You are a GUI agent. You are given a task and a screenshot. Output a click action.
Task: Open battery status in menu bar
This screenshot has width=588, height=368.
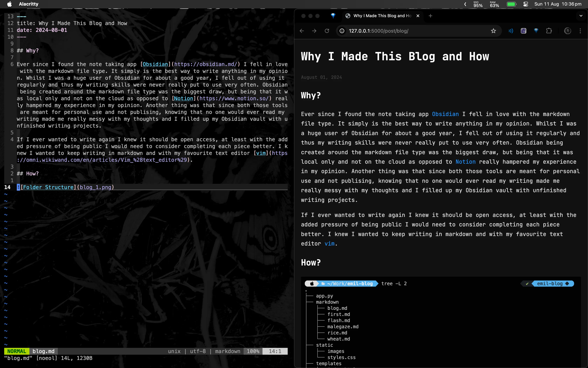(x=512, y=4)
